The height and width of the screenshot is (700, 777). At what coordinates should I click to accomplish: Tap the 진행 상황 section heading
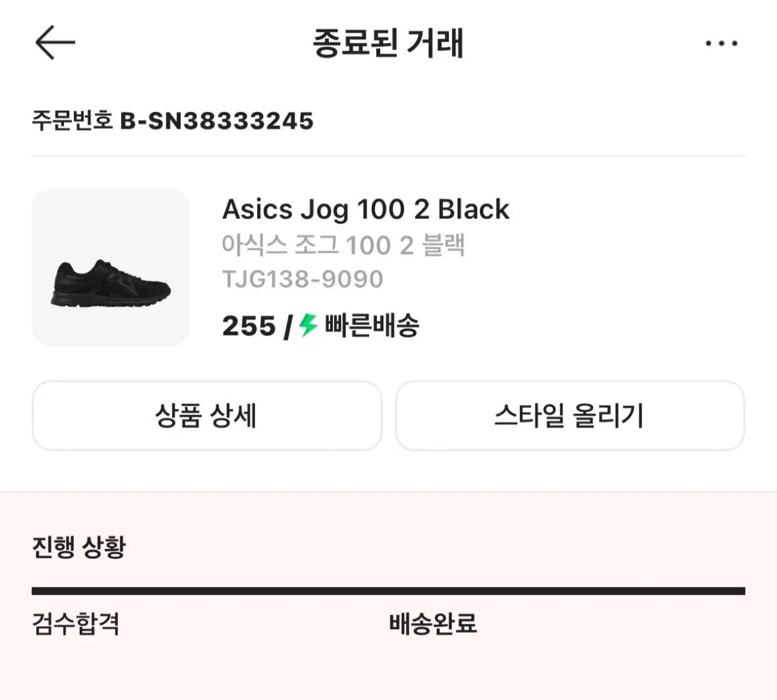click(x=79, y=547)
